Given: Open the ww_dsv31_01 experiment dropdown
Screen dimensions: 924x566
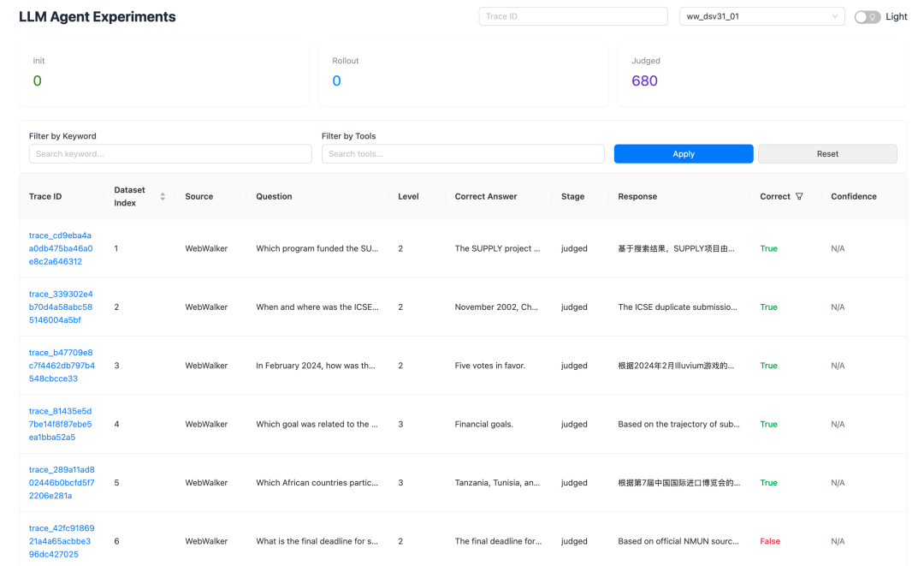Looking at the screenshot, I should coord(762,16).
